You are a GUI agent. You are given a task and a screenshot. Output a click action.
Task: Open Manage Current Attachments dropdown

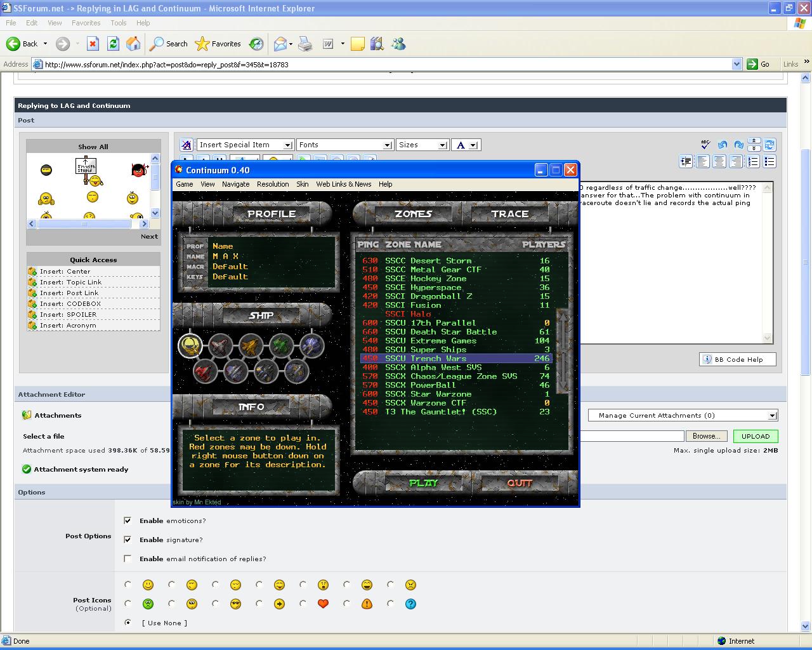[683, 415]
